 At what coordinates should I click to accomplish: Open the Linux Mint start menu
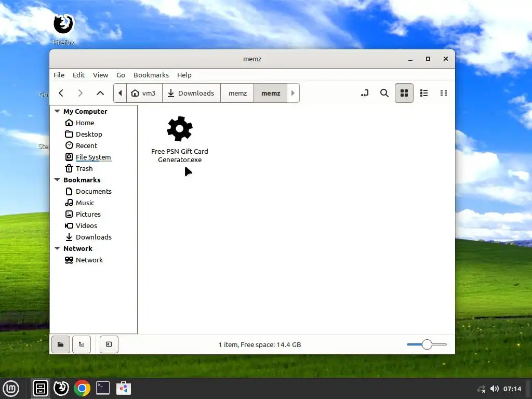(x=11, y=388)
